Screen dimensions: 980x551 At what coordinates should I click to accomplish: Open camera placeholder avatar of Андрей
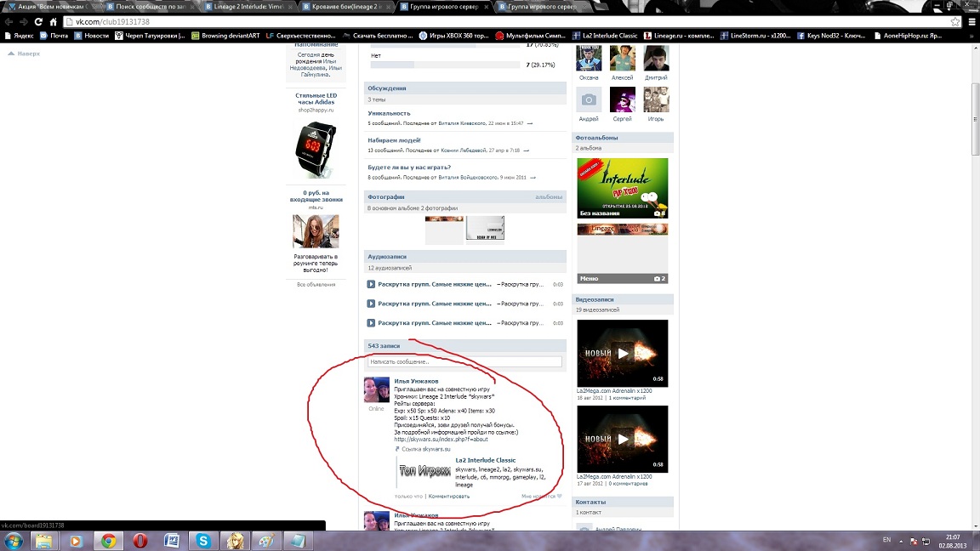(589, 99)
